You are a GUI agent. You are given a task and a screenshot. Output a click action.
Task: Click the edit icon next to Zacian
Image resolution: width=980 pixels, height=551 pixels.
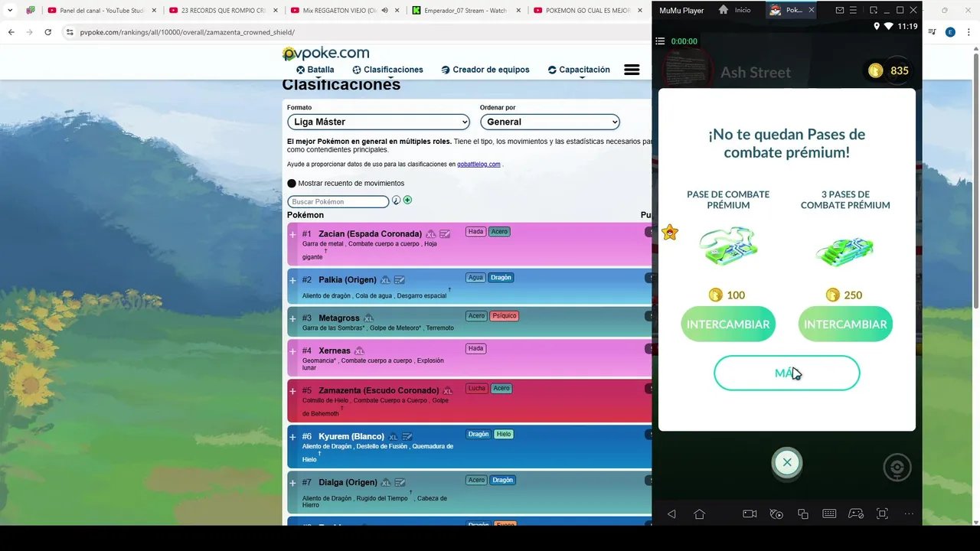pos(445,234)
